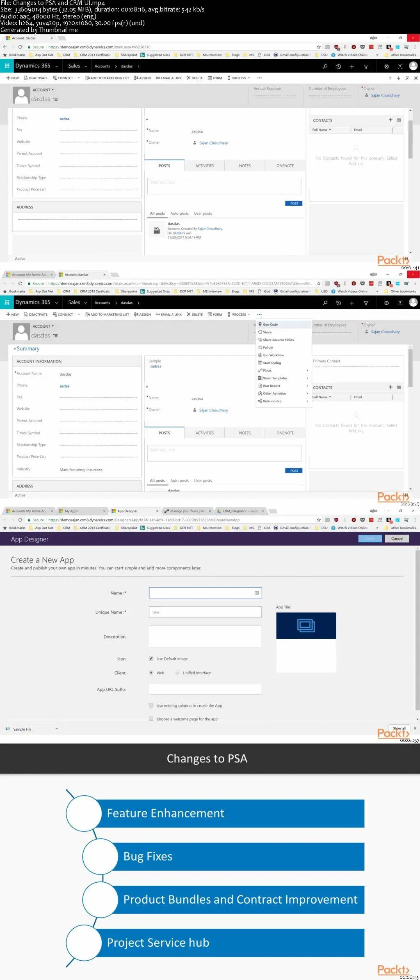This screenshot has width=420, height=980.
Task: Click the Description text area
Action: 205,637
